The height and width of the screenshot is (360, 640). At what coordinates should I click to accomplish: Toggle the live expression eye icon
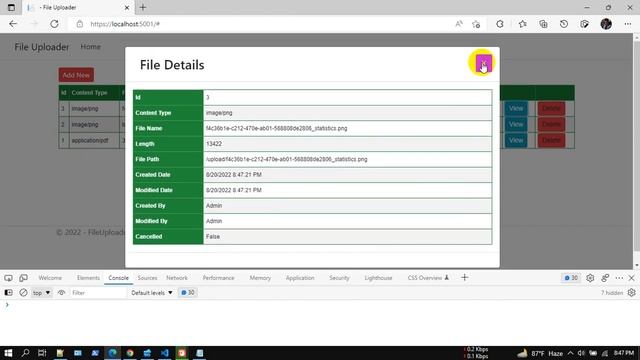pyautogui.click(x=61, y=293)
